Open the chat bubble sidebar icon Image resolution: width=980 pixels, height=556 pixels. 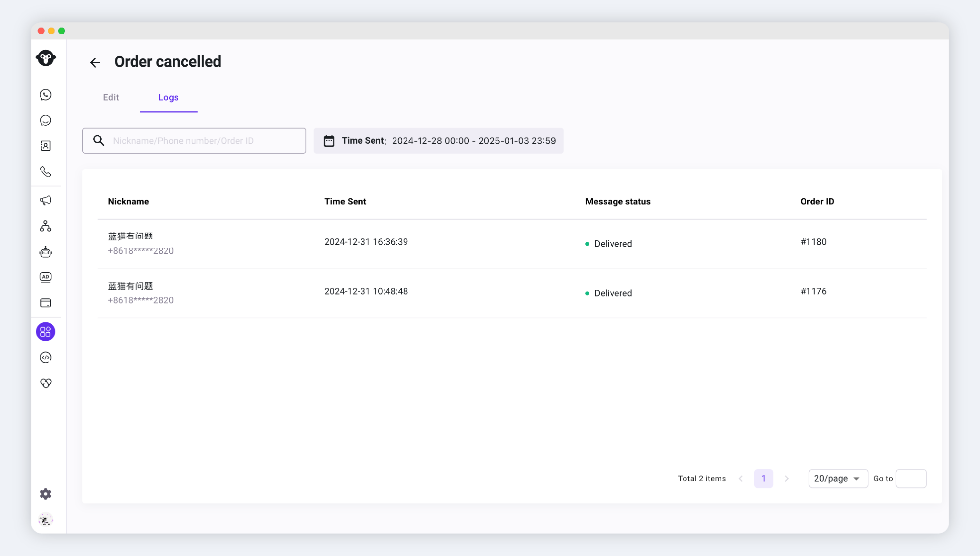click(x=46, y=120)
